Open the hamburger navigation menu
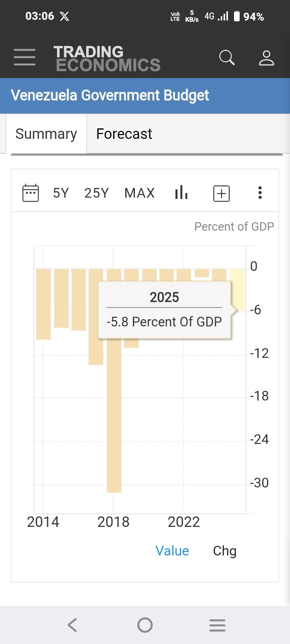 point(25,57)
